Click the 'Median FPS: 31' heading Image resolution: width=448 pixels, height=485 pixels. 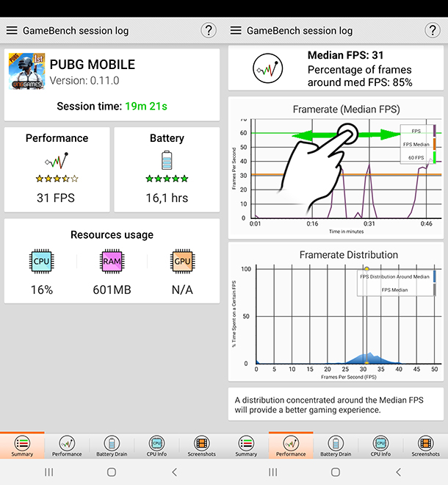(345, 55)
